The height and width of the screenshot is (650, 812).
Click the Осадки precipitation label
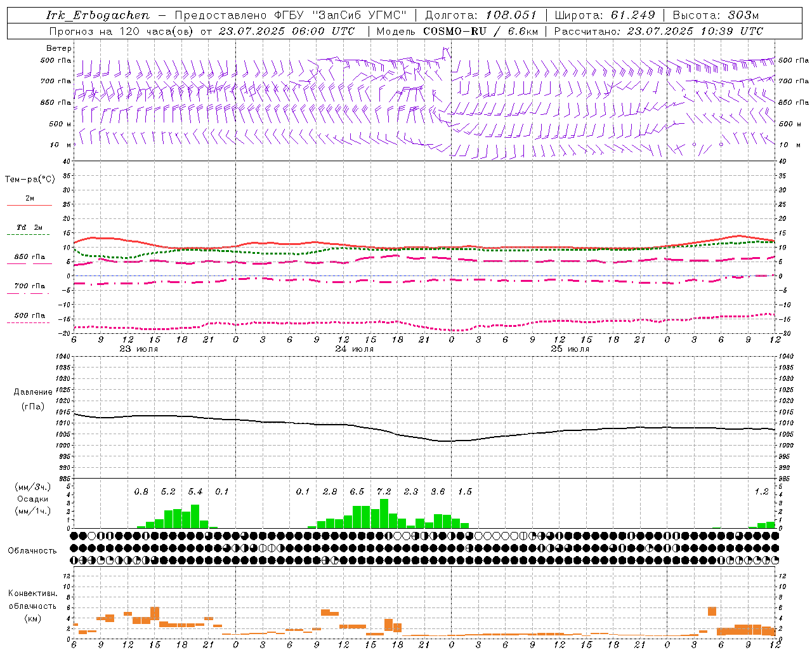32,499
